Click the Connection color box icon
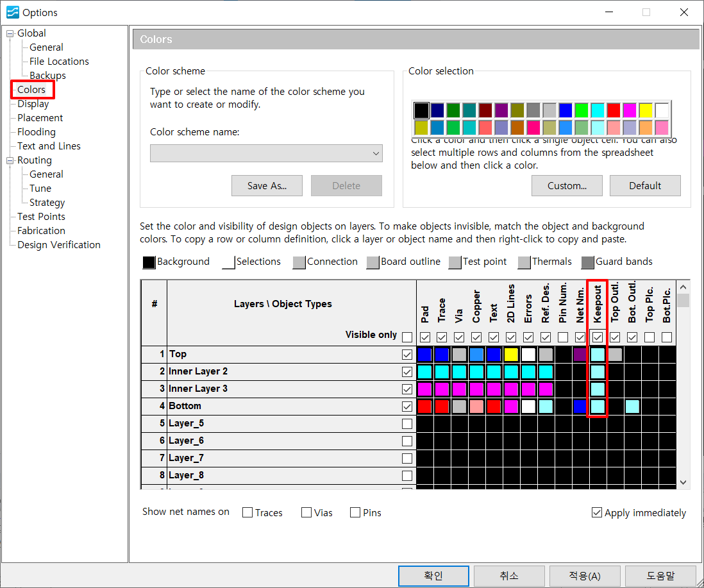This screenshot has height=588, width=704. click(299, 262)
